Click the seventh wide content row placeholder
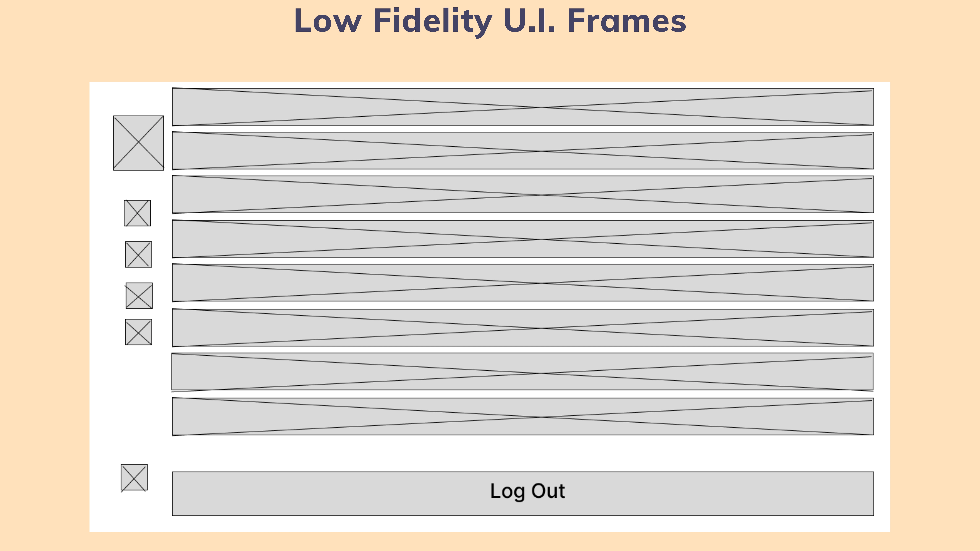The width and height of the screenshot is (980, 551). [522, 372]
